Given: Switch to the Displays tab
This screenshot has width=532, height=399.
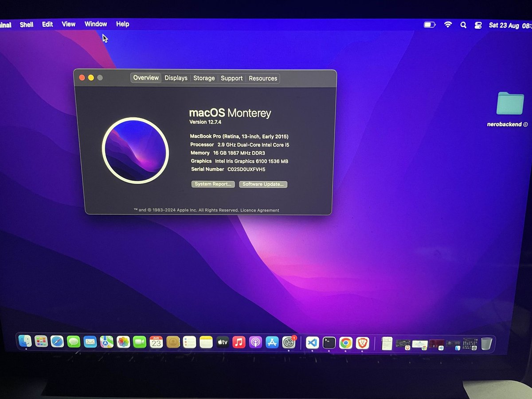Looking at the screenshot, I should pyautogui.click(x=176, y=78).
